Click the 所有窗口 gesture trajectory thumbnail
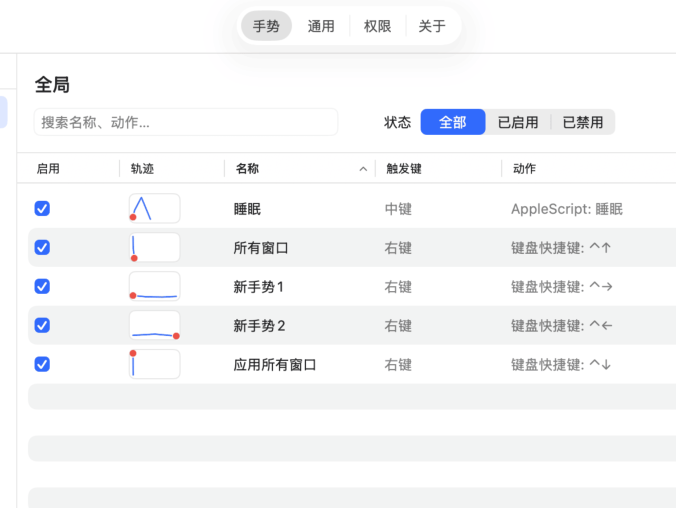 click(x=154, y=248)
